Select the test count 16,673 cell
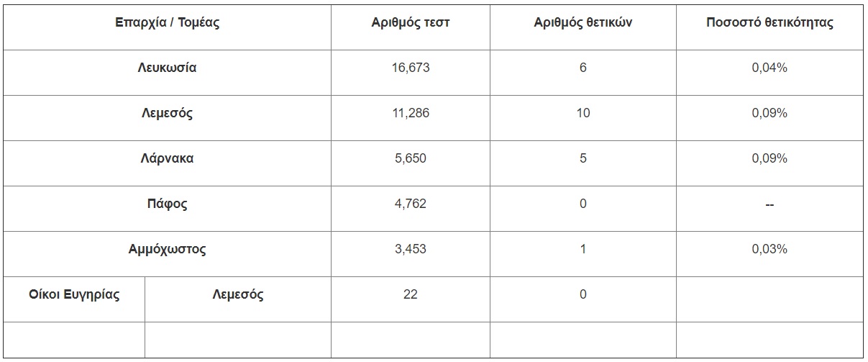Viewport: 868px width, 362px height. coord(411,68)
